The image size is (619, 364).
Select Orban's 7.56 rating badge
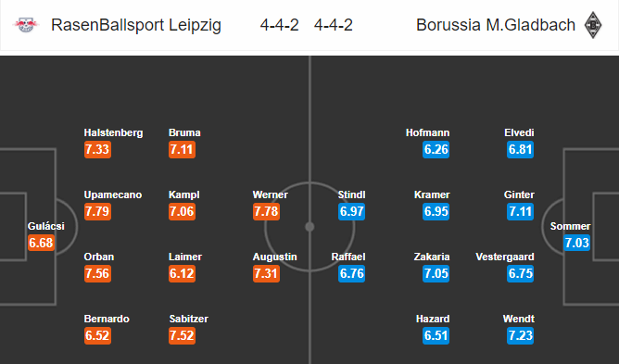97,273
